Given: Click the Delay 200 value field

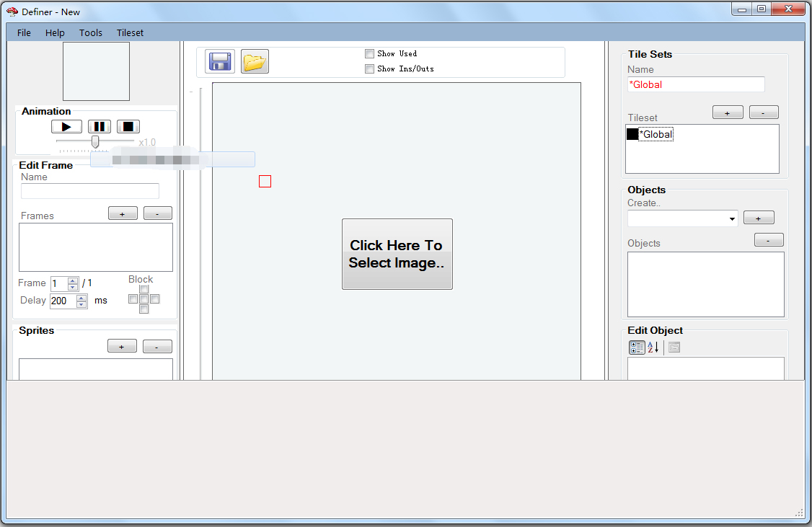Looking at the screenshot, I should click(63, 301).
